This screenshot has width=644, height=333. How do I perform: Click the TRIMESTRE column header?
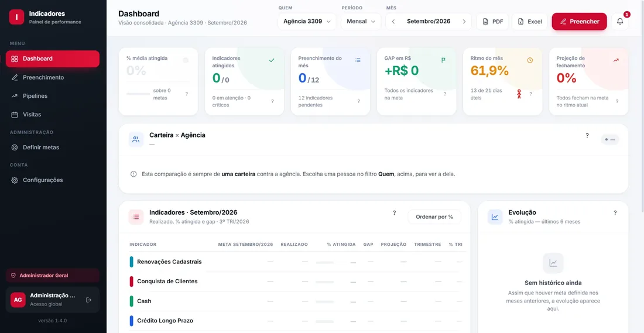pyautogui.click(x=427, y=244)
